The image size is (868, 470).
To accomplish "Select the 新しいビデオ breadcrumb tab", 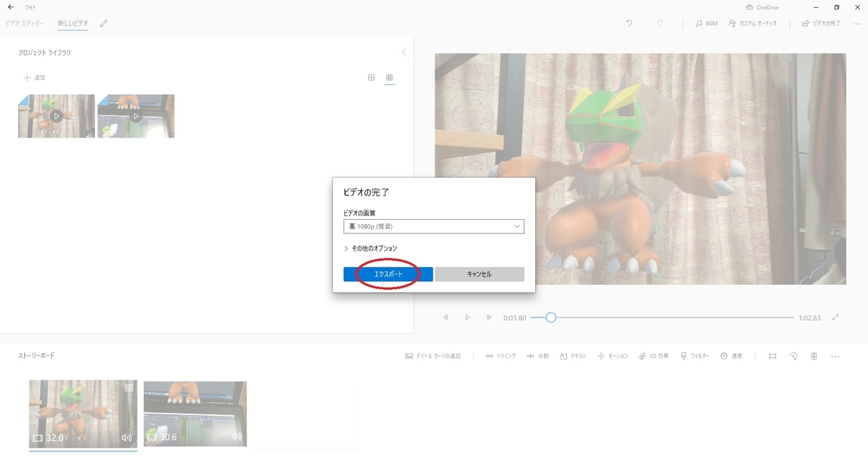I will pos(73,23).
